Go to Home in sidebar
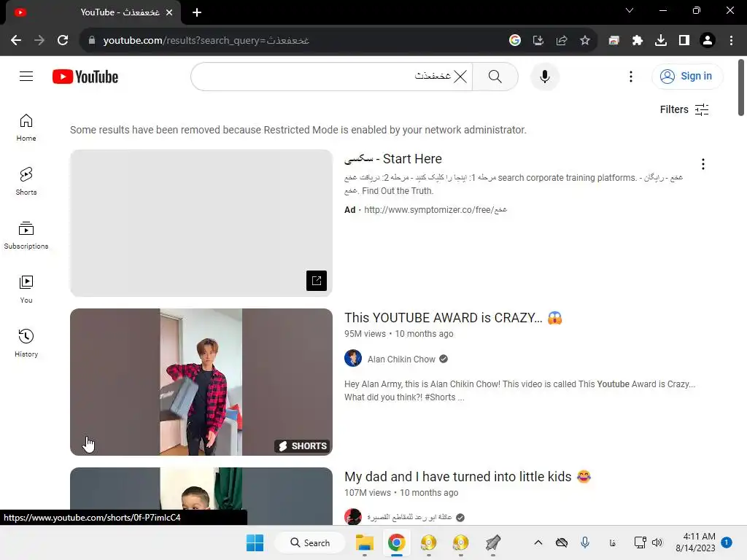Image resolution: width=747 pixels, height=560 pixels. pyautogui.click(x=26, y=128)
